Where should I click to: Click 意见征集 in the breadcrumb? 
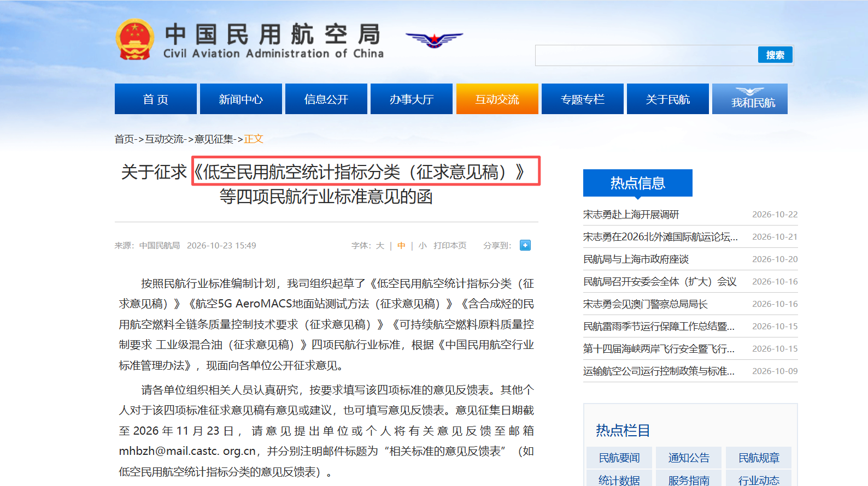[214, 139]
